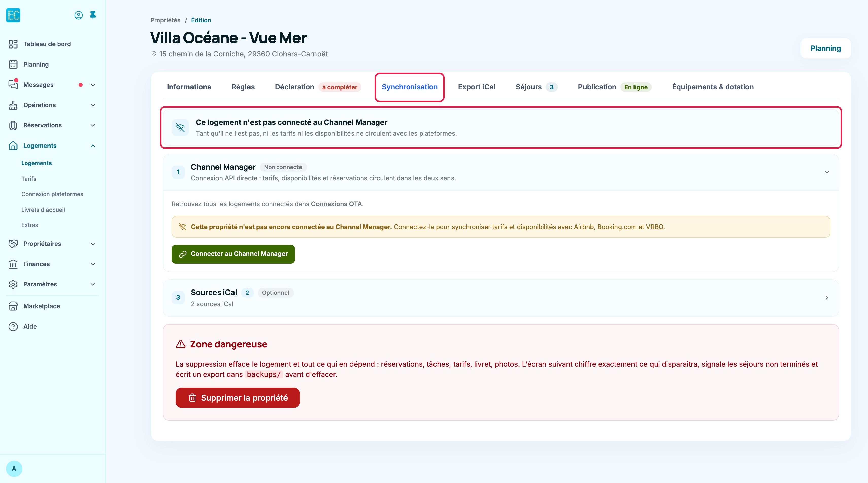Click the Propriétaires handshake icon
Screen dimensions: 868x483
13,244
